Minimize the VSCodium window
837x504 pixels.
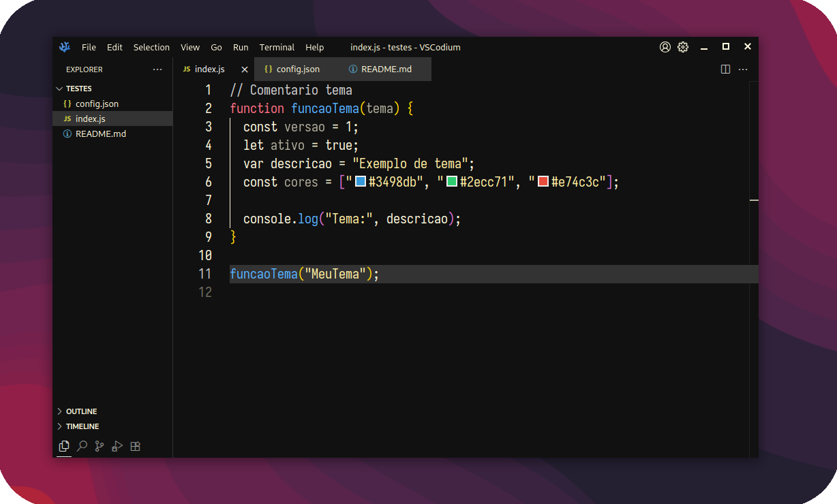coord(704,47)
